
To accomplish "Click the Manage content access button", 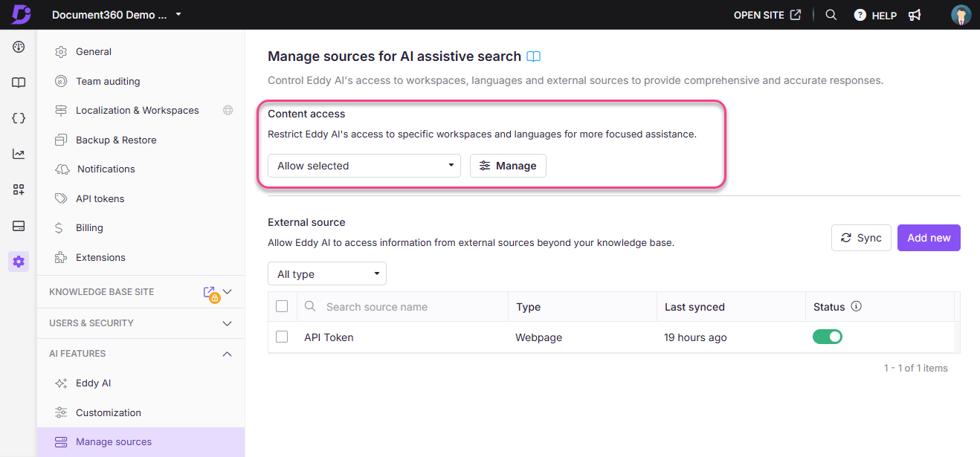I will (x=508, y=166).
